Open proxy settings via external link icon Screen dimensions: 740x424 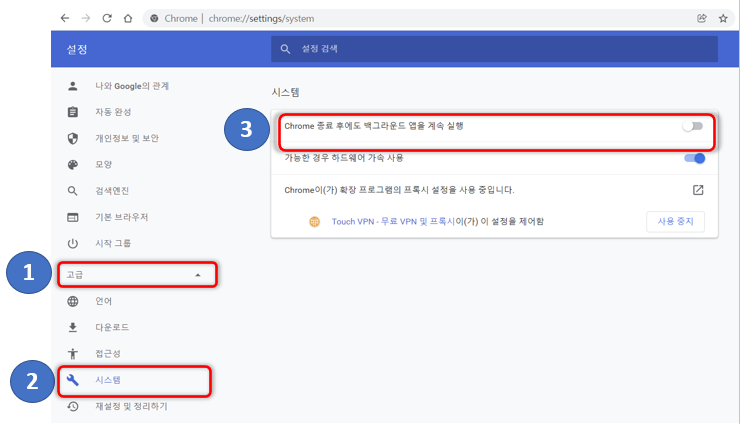click(698, 190)
